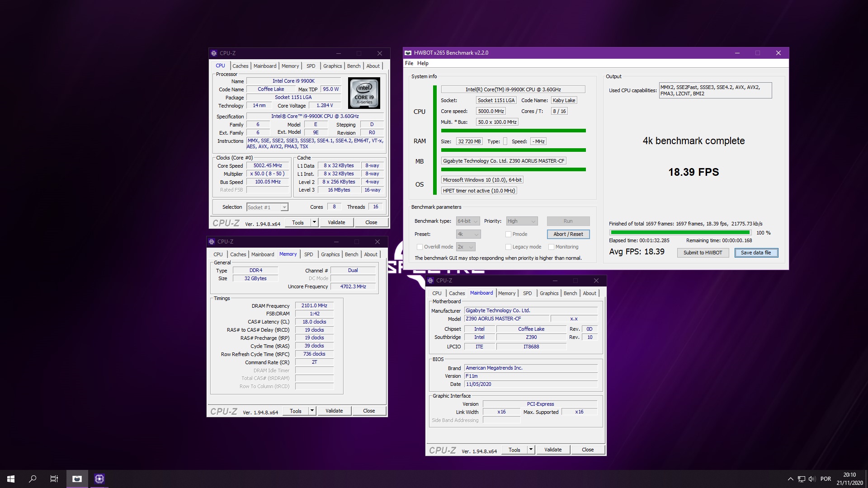The width and height of the screenshot is (868, 488).
Task: Select CPU tab in Memory CPU-Z window
Action: (x=218, y=254)
